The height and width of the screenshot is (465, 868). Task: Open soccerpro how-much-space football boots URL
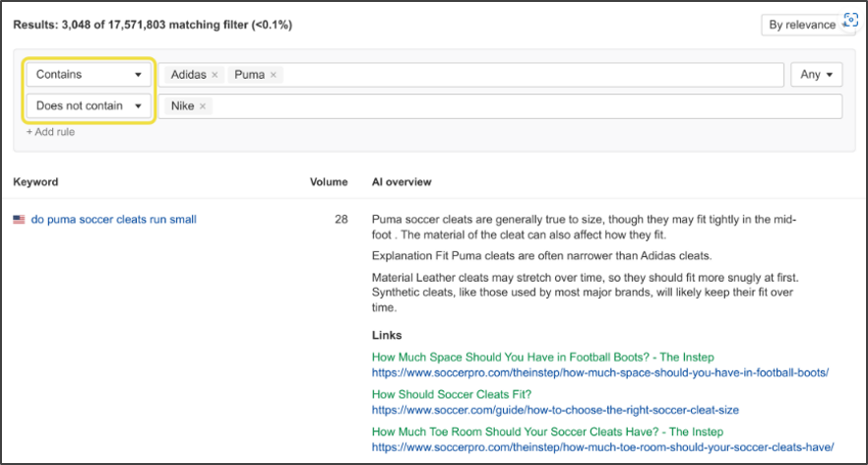click(600, 372)
